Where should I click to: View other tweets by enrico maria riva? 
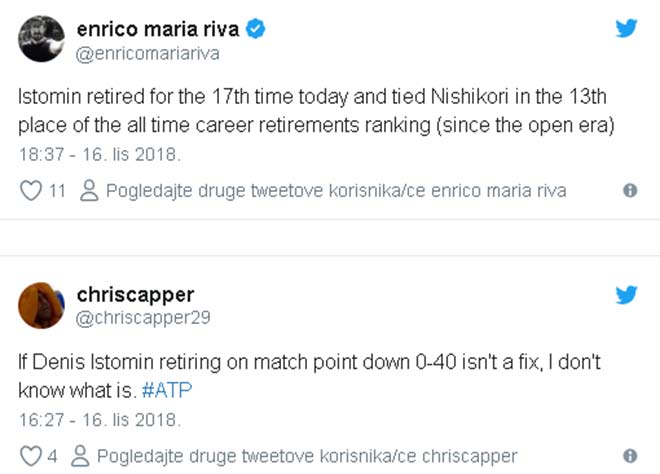point(335,190)
